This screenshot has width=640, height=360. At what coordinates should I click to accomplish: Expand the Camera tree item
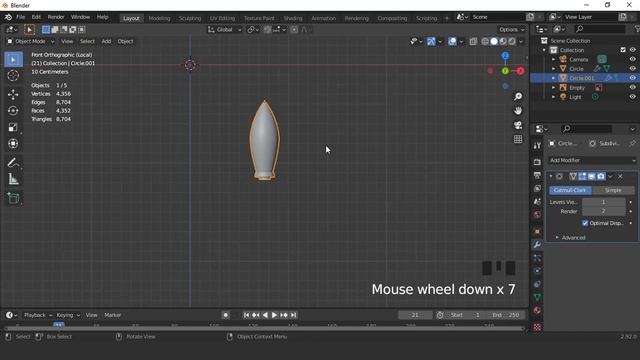point(553,60)
